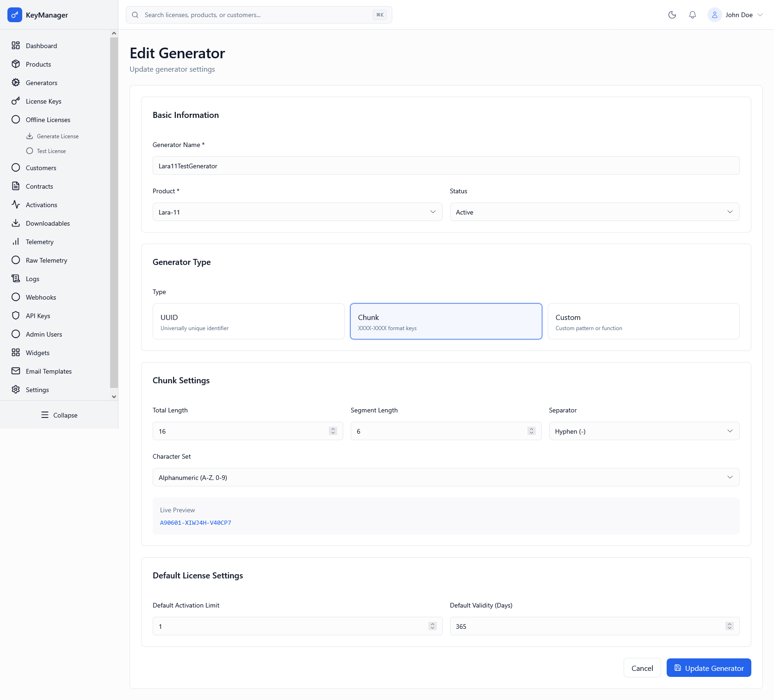Open the Character Set dropdown
Viewport: 774px width, 700px height.
coord(446,478)
